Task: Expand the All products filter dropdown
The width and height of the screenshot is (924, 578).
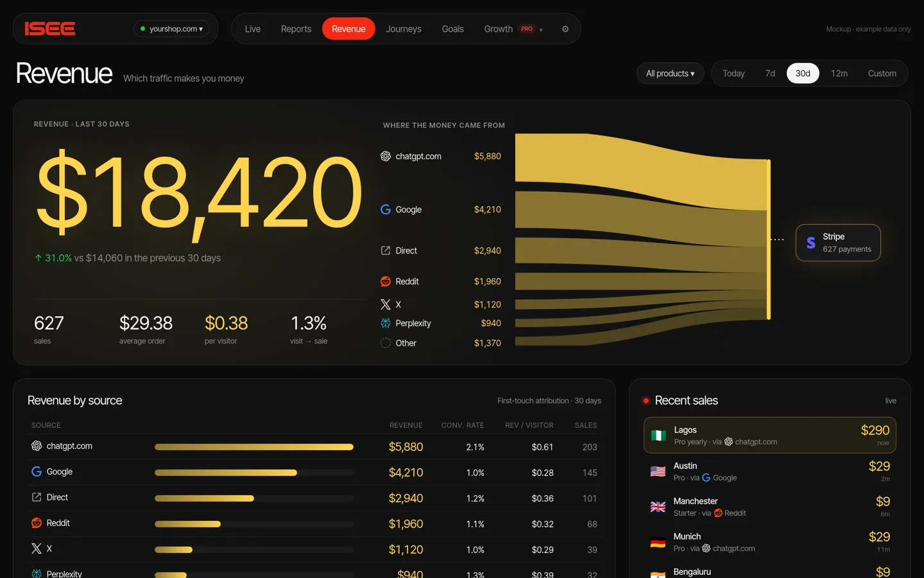Action: (x=671, y=73)
